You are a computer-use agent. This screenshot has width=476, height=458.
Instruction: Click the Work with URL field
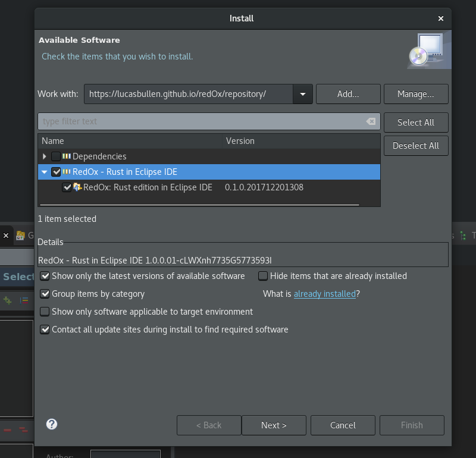pyautogui.click(x=189, y=94)
